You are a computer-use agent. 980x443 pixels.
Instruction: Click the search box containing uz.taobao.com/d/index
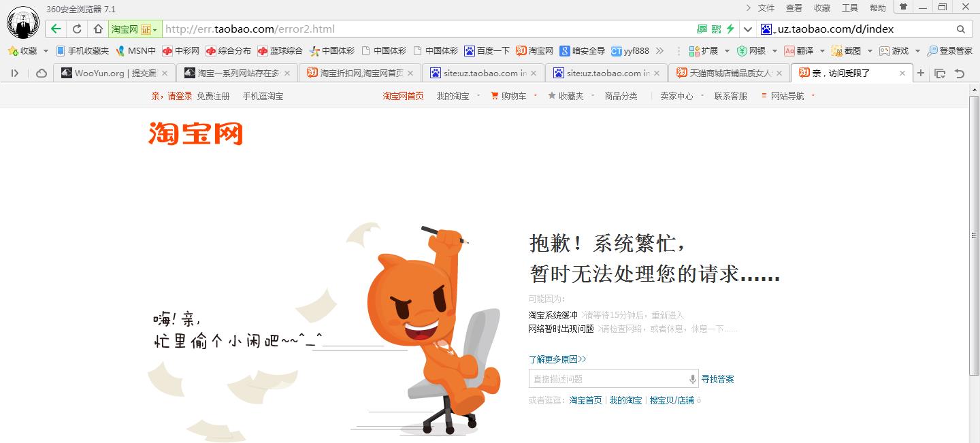pyautogui.click(x=864, y=29)
